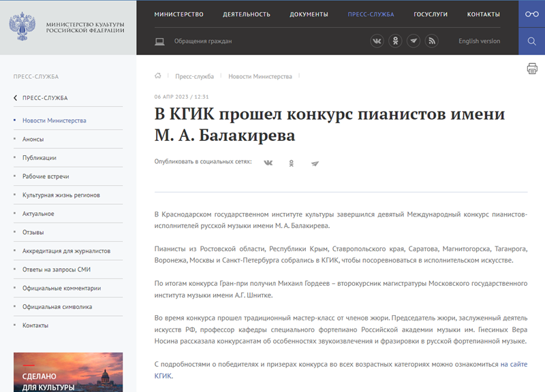Image resolution: width=545 pixels, height=392 pixels.
Task: Switch to the English version
Action: pos(480,41)
